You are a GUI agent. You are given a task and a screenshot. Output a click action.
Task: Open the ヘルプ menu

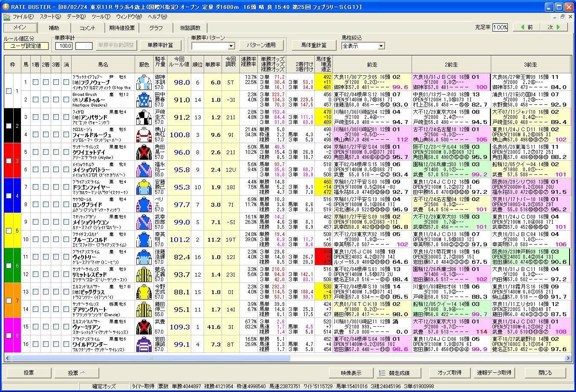point(157,17)
